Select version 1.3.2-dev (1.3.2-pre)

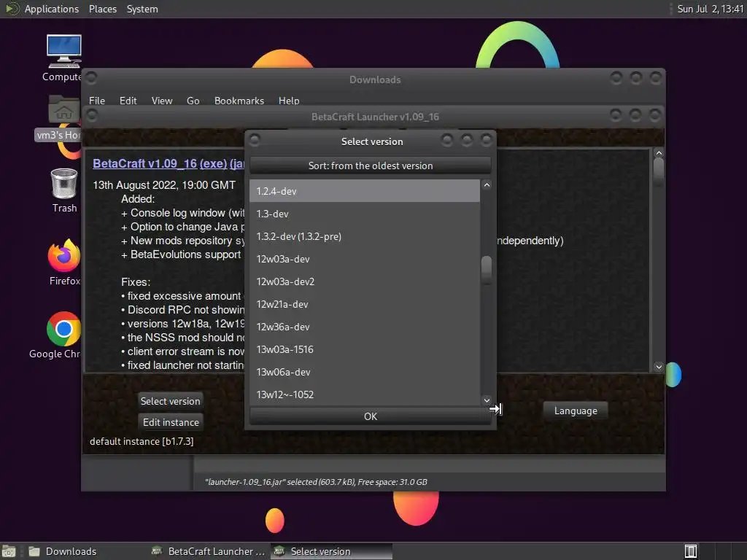click(x=365, y=236)
